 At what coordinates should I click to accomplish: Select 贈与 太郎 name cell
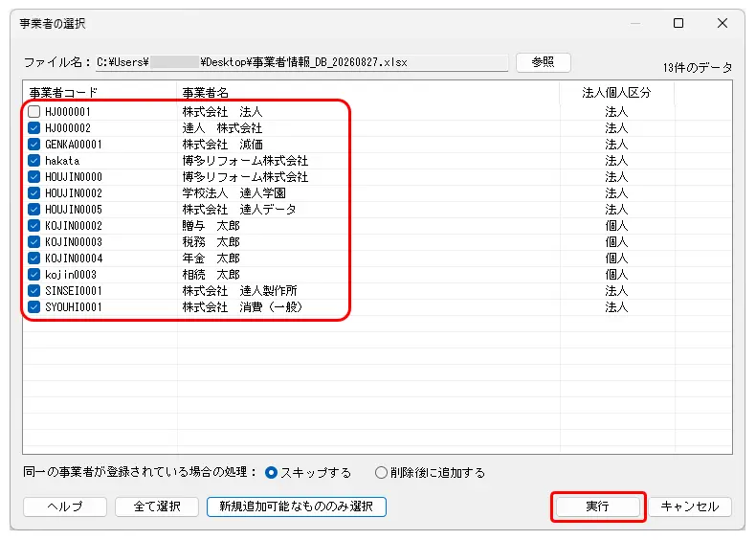point(211,226)
